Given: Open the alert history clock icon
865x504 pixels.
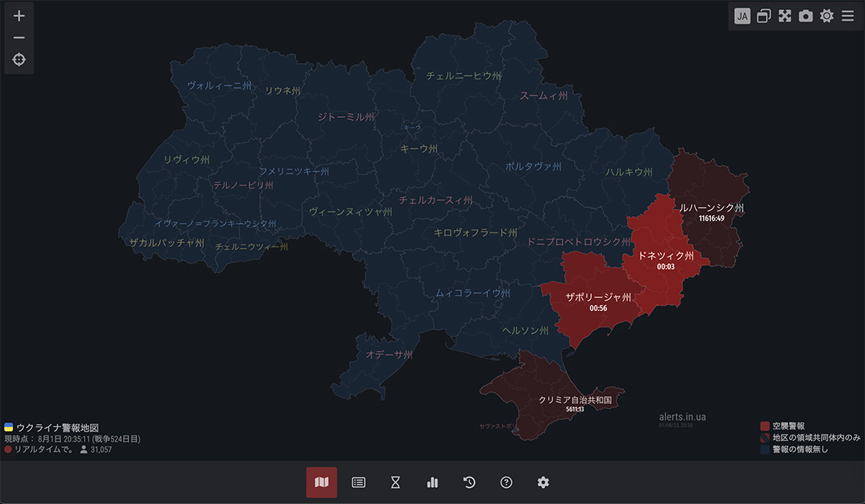Looking at the screenshot, I should point(469,482).
